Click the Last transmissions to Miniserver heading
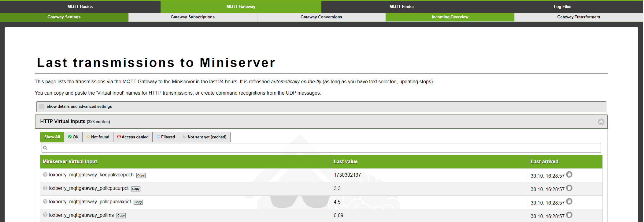Screen dimensions: 644x222 point(156,63)
